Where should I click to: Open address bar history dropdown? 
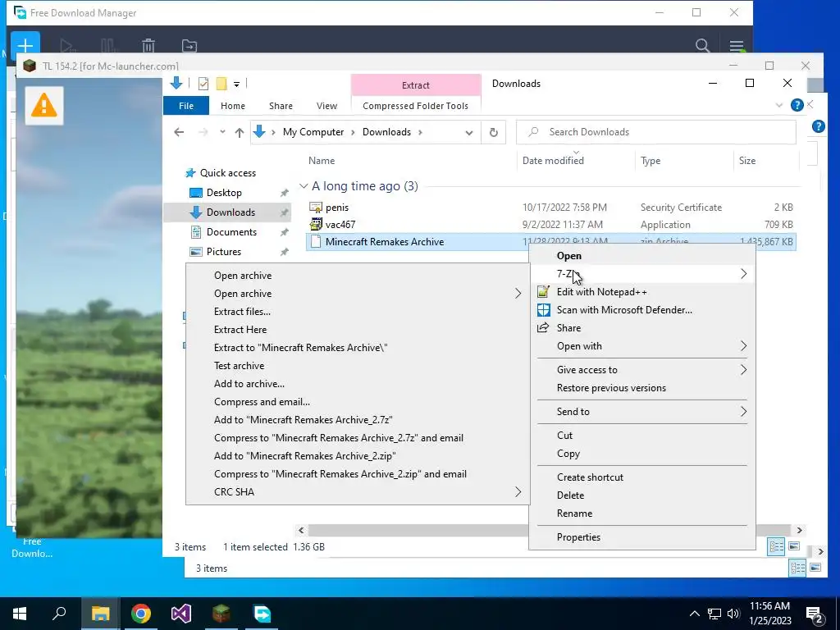click(x=469, y=132)
